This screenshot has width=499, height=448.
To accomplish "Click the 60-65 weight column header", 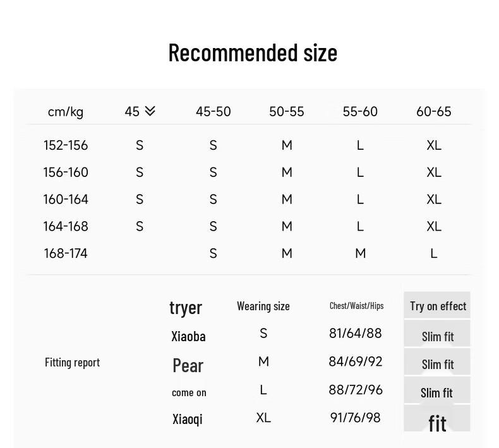I will click(434, 112).
